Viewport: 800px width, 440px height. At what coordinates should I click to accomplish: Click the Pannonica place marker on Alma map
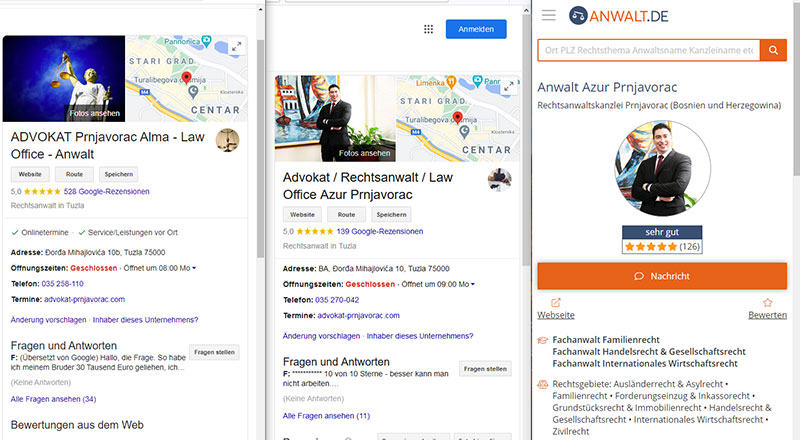[206, 41]
